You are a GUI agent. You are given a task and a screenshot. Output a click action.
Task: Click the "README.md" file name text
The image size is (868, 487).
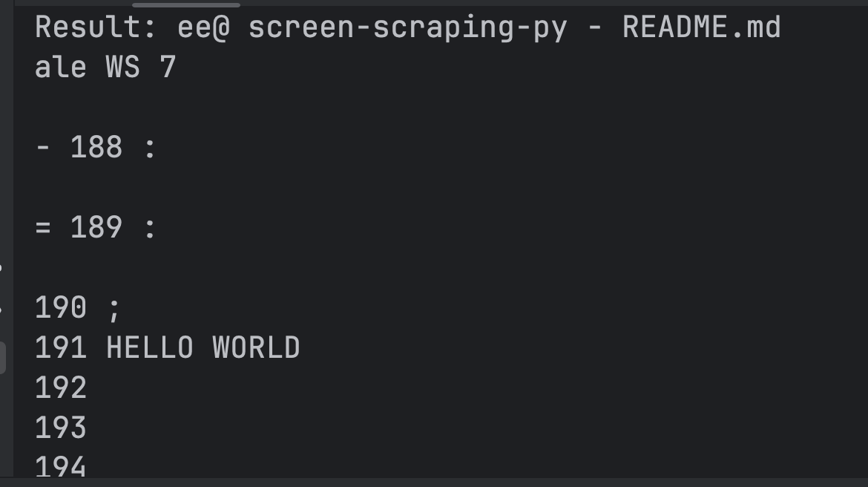[x=701, y=27]
